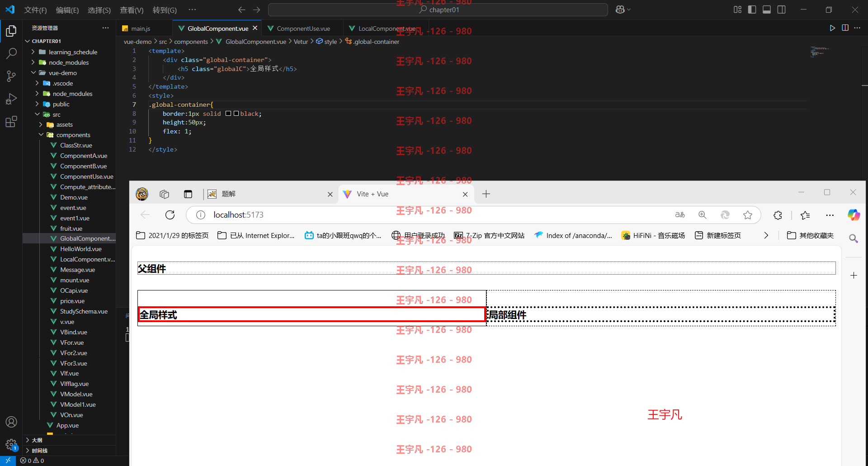The image size is (868, 466).
Task: Reload the localhost page in the browser
Action: tap(170, 215)
